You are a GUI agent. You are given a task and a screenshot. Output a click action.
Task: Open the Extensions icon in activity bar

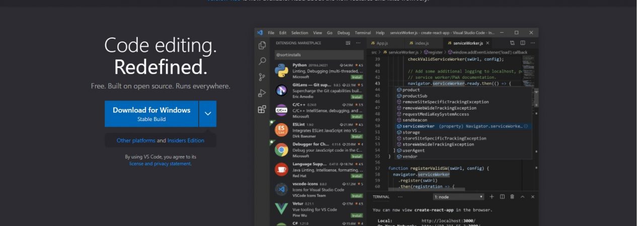coord(262,109)
